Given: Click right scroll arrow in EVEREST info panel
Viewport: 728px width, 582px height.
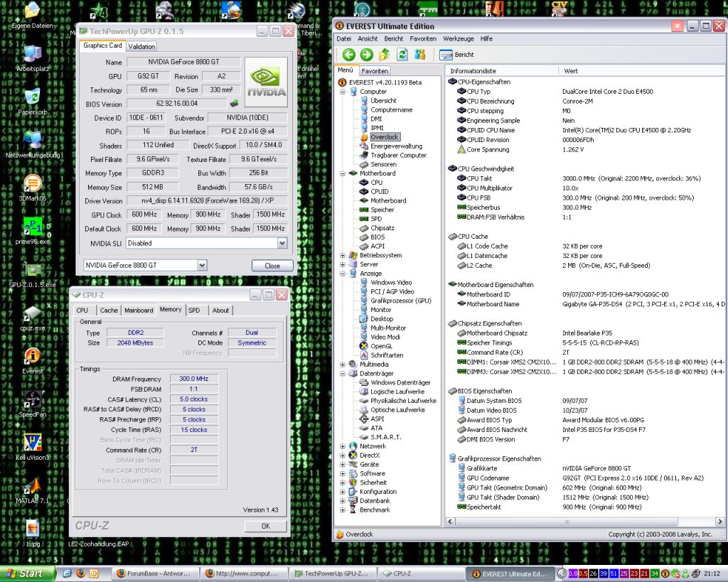Looking at the screenshot, I should [x=719, y=522].
